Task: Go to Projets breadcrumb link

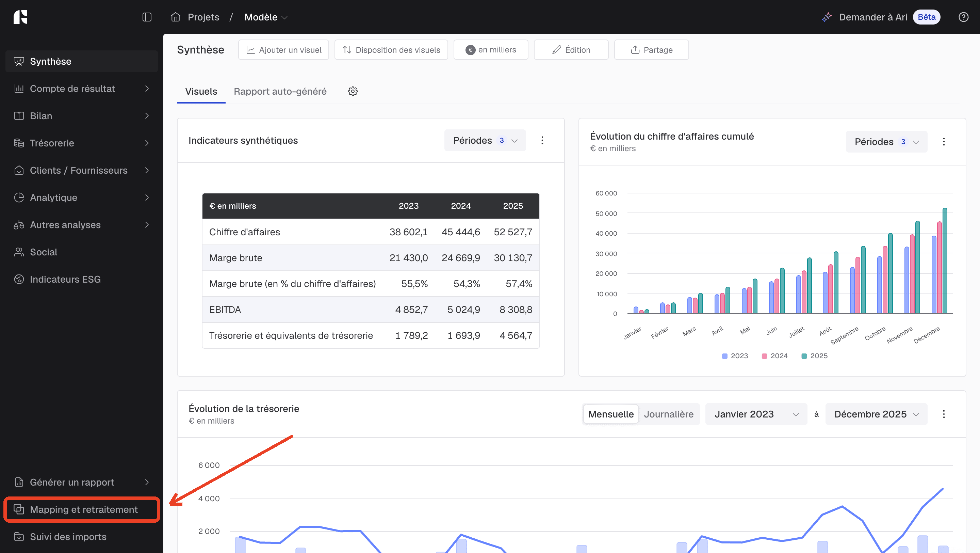Action: pyautogui.click(x=203, y=17)
